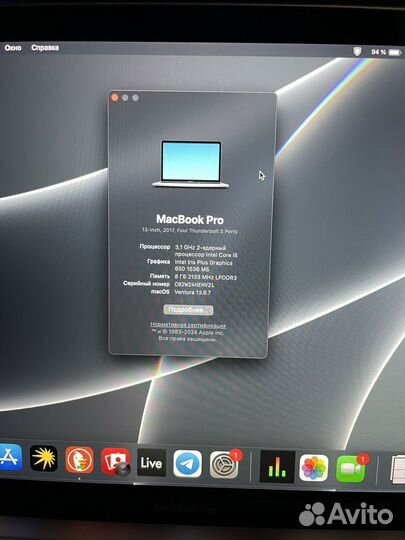
Task: Click the Ventura 13.6.7 macOS version text
Action: coord(193,292)
